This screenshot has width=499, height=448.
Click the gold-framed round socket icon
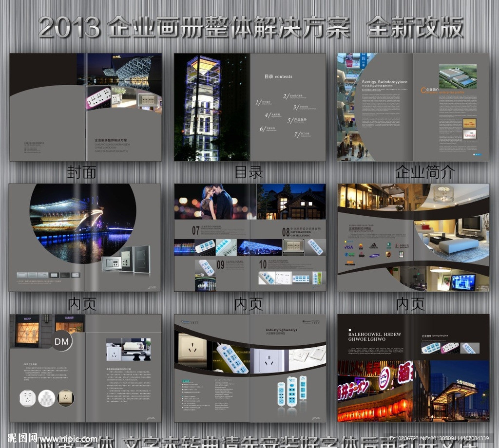[x=66, y=398]
